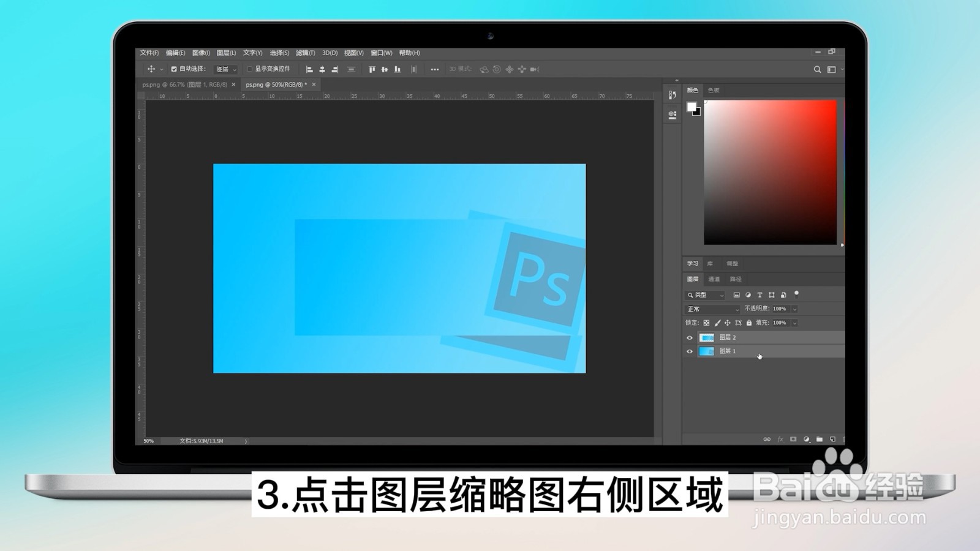
Task: Add layer mask icon
Action: (793, 439)
